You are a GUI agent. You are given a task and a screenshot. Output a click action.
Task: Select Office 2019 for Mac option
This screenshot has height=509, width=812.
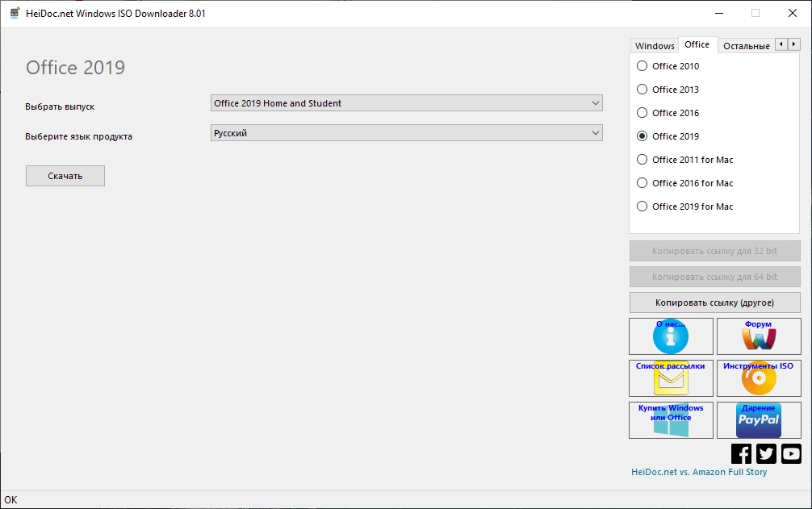[x=685, y=206]
